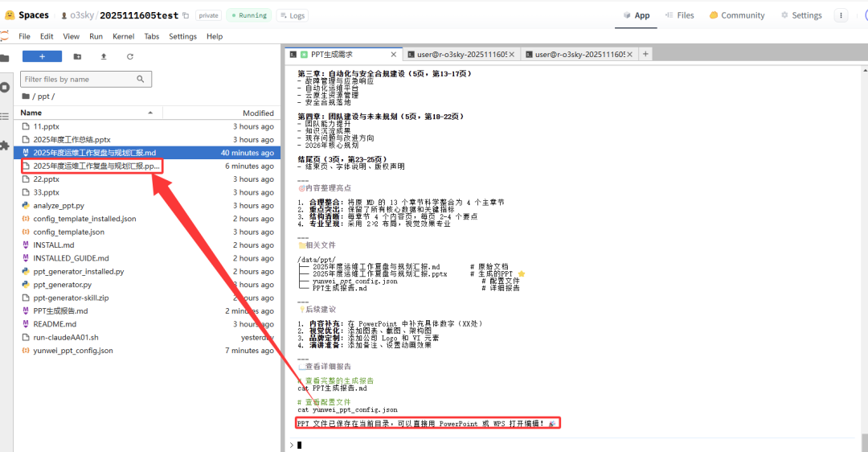Click the blue new launcher plus button
The image size is (868, 452).
coord(42,56)
